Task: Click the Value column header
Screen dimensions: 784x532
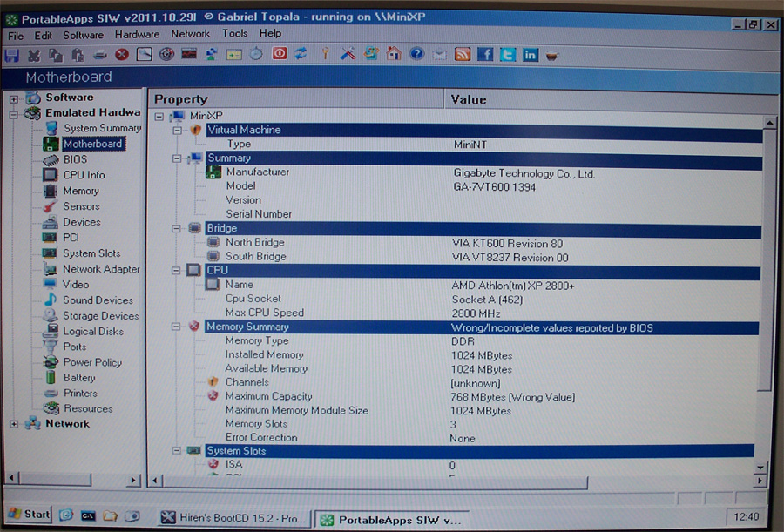Action: pos(611,99)
